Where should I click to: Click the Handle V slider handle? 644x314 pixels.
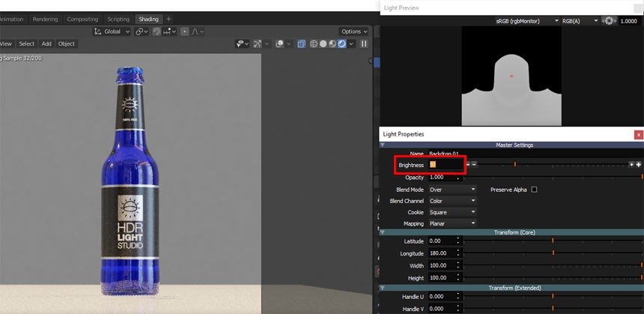click(553, 308)
